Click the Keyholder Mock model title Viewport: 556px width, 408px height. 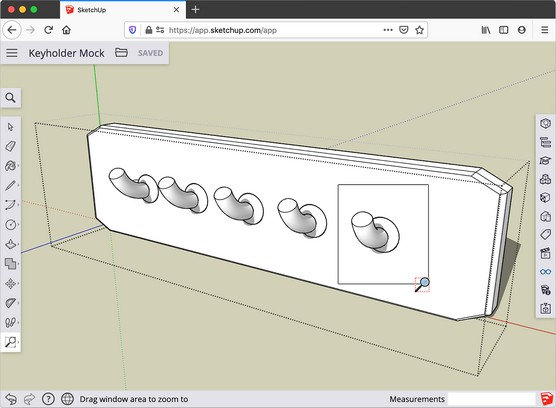(x=67, y=53)
